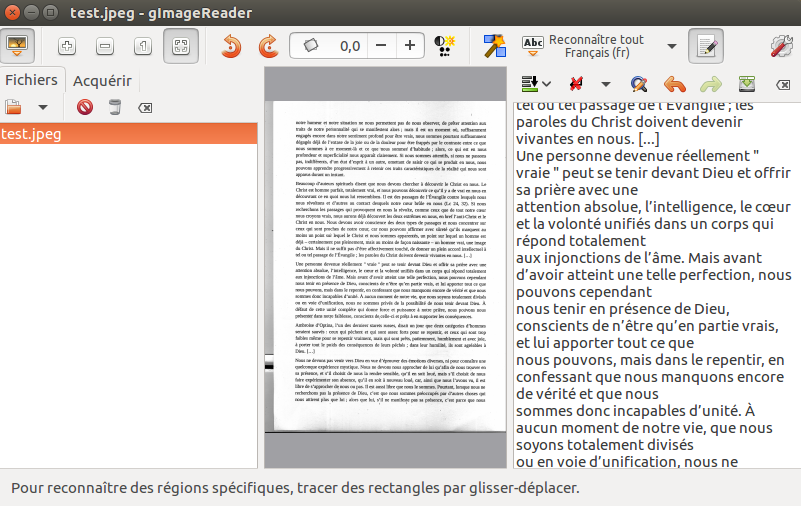Open find and replace in output
This screenshot has height=506, width=801.
[x=639, y=83]
